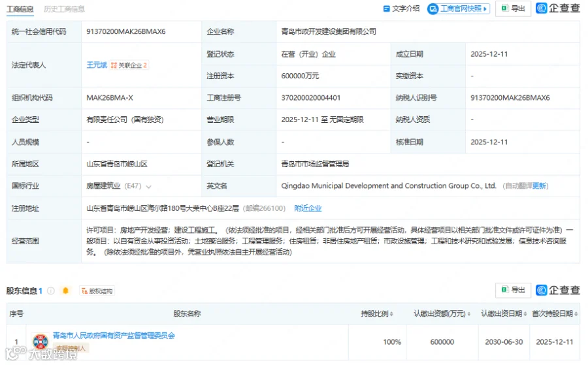The width and height of the screenshot is (588, 365).
Task: Select credit code 91370200MAK26BMAX6 in first row
Action: click(125, 31)
